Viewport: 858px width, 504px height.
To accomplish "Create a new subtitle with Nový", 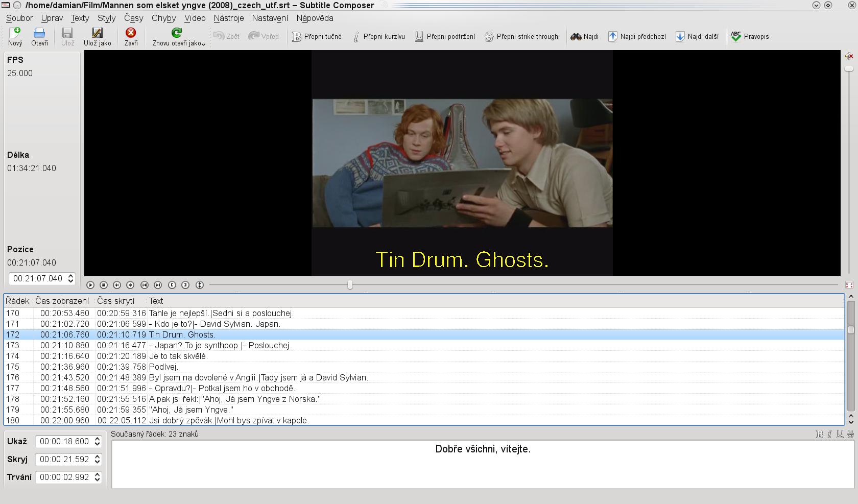I will (x=15, y=37).
